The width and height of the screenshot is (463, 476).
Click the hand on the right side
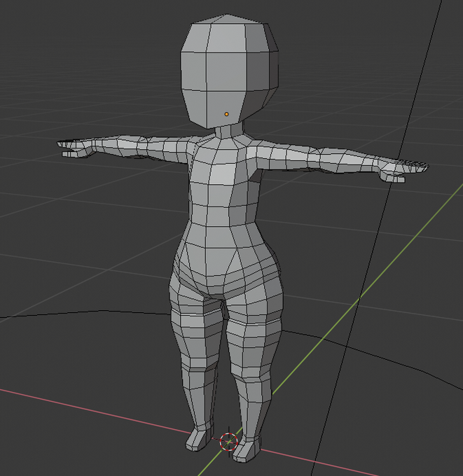pos(404,171)
